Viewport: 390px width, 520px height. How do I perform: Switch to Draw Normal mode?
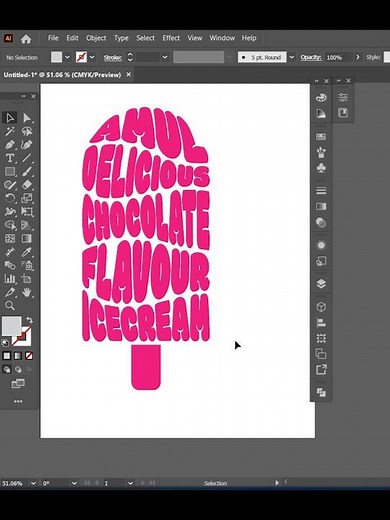[x=7, y=369]
